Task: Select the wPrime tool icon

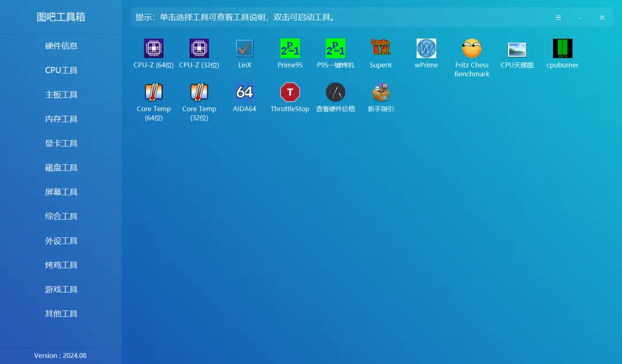Action: [426, 48]
